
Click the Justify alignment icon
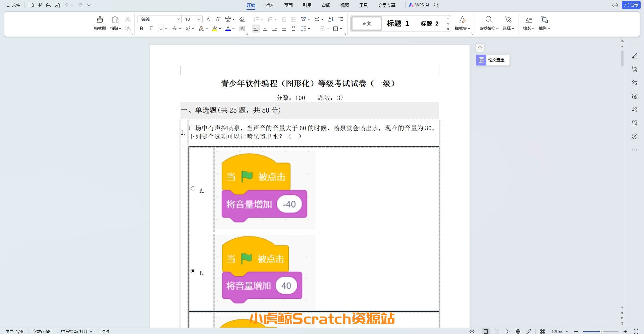coord(284,29)
